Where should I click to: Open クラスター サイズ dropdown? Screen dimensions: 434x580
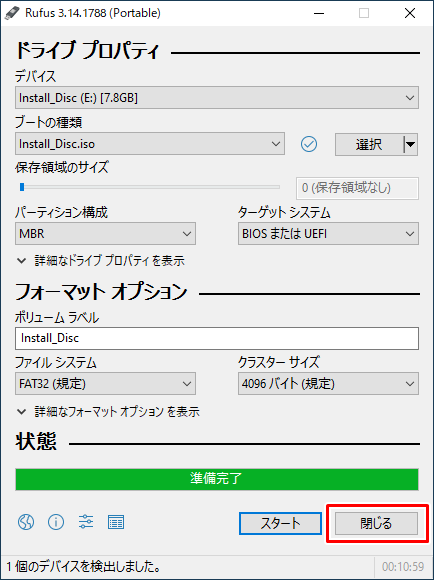click(328, 384)
